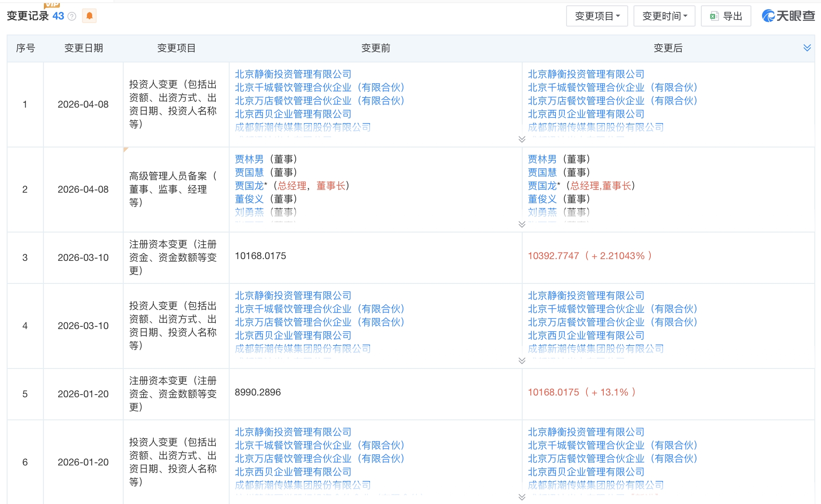Select the value 8990.2896 in row 5
Viewport: 821px width, 504px height.
point(258,392)
